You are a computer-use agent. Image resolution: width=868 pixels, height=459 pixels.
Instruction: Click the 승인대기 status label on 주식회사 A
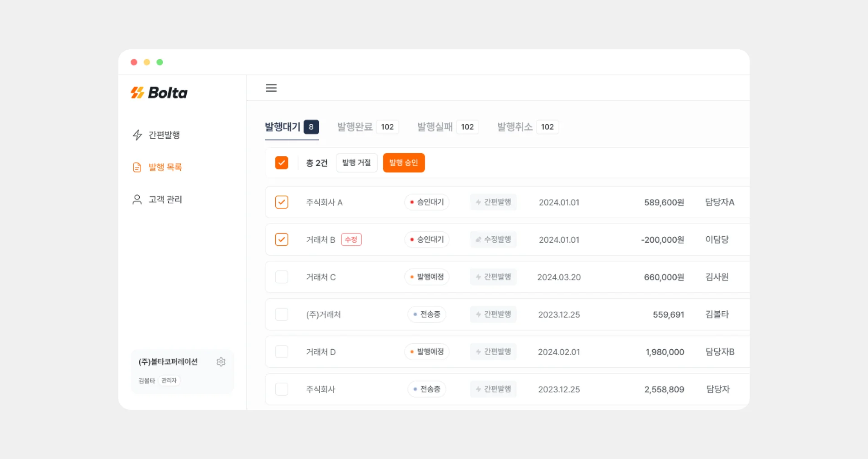click(426, 202)
